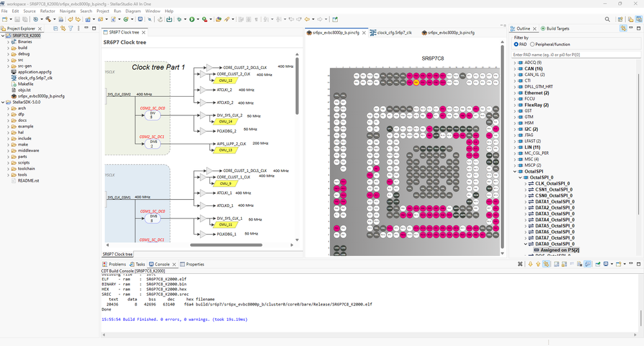Screen dimensions: 644x346
Task: Open the Refactor menu
Action: tap(48, 11)
